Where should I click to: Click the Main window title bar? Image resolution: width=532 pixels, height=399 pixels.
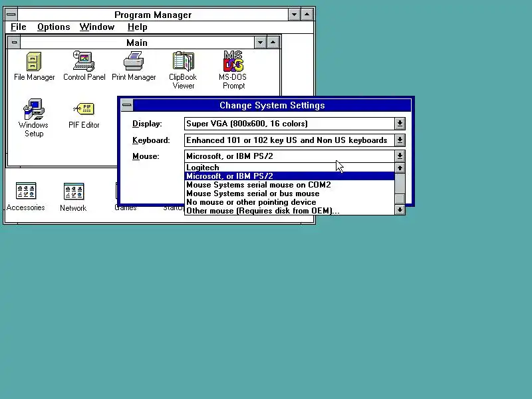coord(137,43)
